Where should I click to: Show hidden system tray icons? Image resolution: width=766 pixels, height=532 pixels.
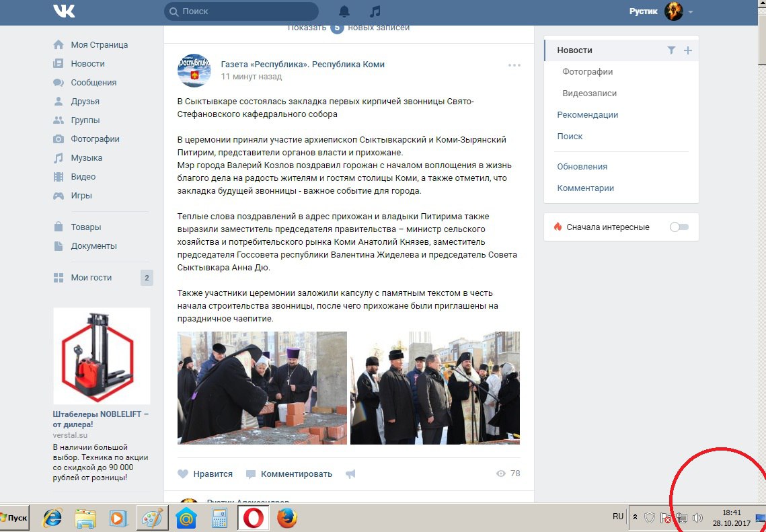(x=635, y=517)
